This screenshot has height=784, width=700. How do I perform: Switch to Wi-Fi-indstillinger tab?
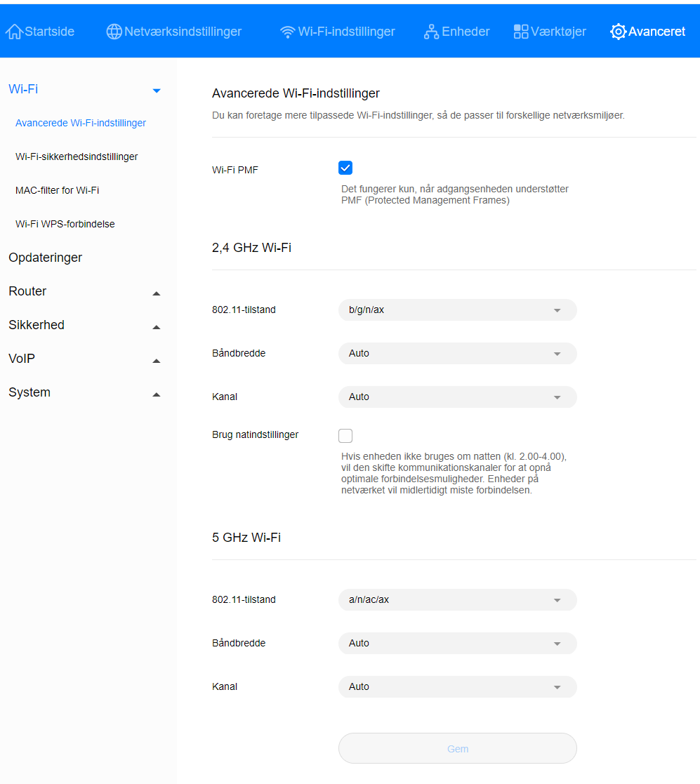[338, 32]
